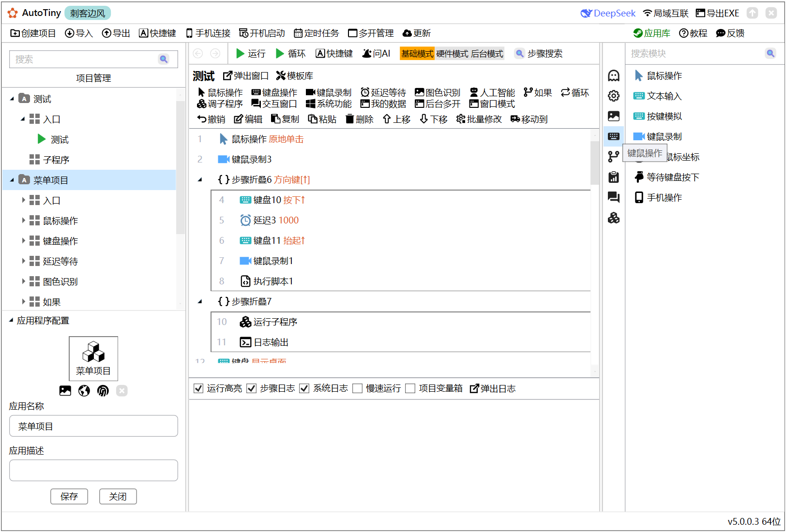Click 删除 delete in the edit toolbar

(x=360, y=119)
